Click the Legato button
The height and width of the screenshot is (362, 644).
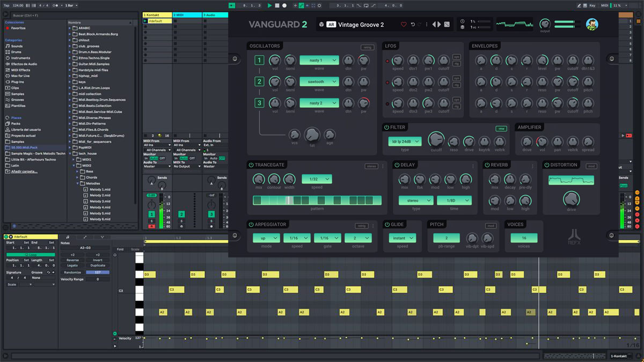[x=72, y=265]
